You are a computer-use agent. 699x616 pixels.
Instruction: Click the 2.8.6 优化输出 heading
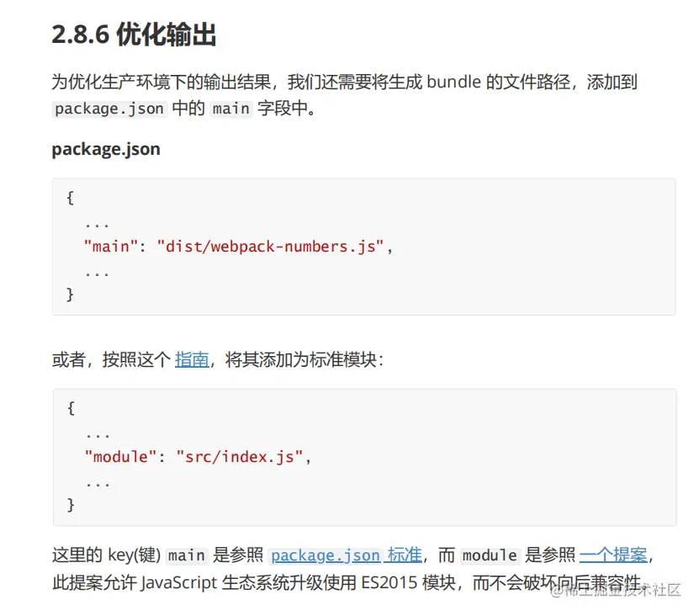[135, 35]
